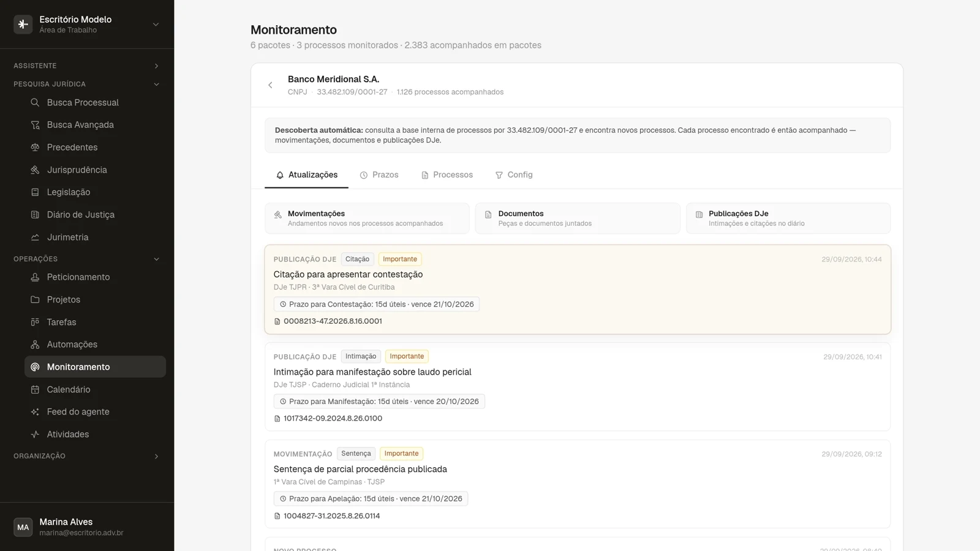980x551 pixels.
Task: Open Precedentes scales icon
Action: [x=35, y=148]
